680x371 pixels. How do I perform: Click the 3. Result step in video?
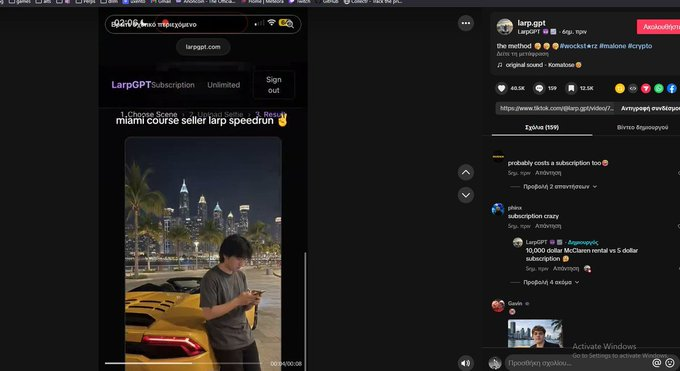point(271,115)
